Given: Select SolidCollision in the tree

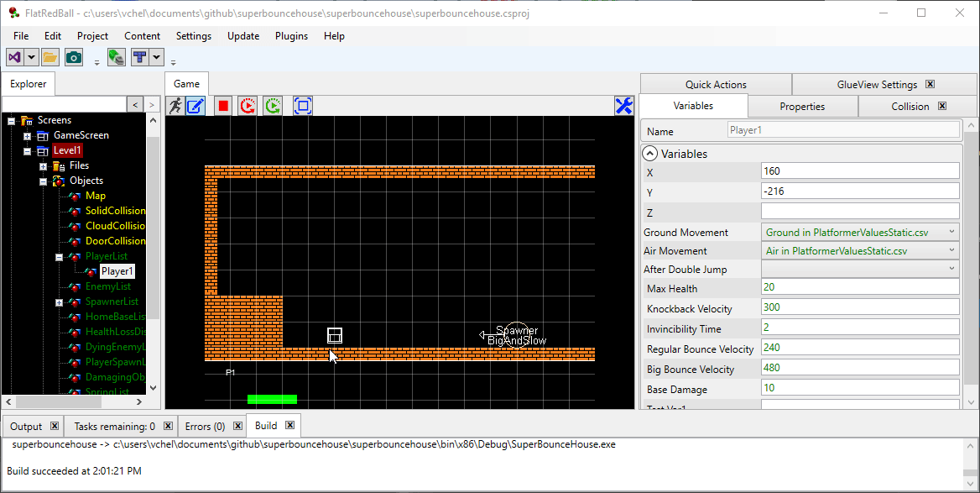Looking at the screenshot, I should 115,211.
